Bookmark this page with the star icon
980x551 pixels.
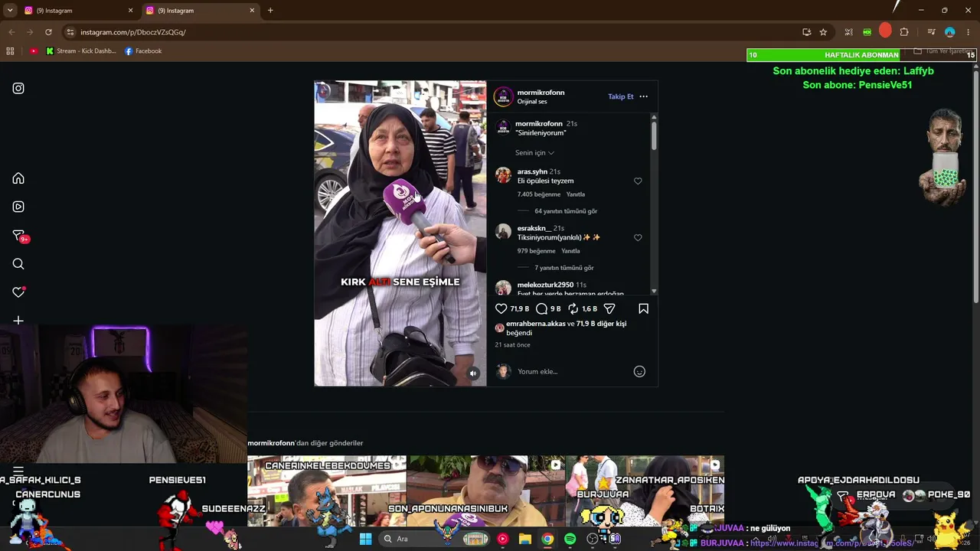(823, 32)
